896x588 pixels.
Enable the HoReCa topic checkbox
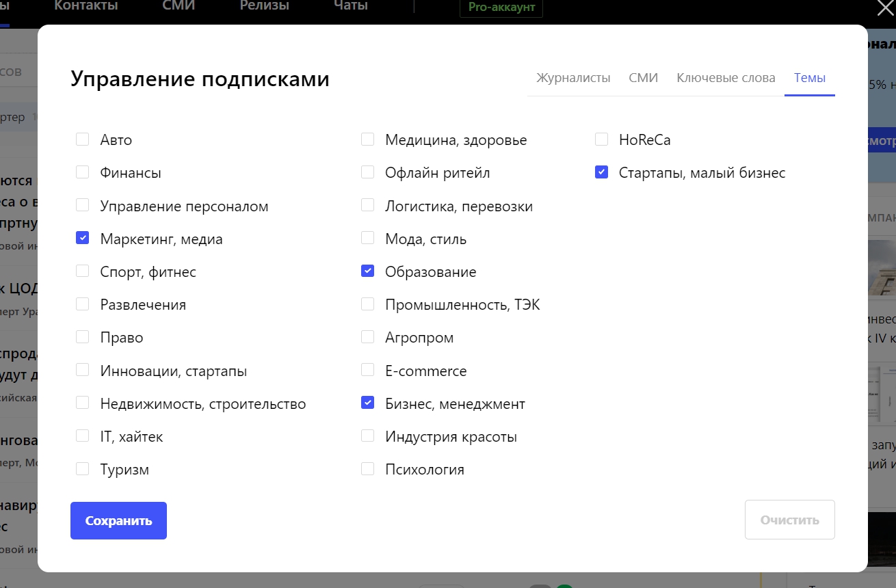pos(602,139)
